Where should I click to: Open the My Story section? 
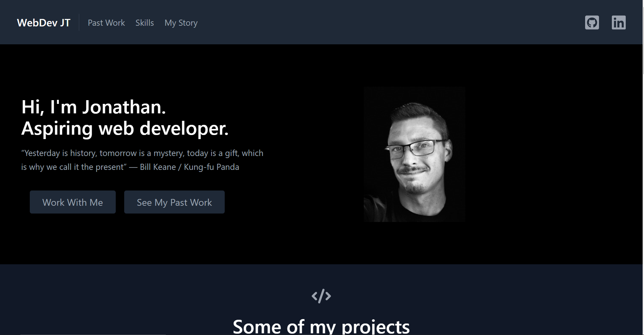[181, 23]
